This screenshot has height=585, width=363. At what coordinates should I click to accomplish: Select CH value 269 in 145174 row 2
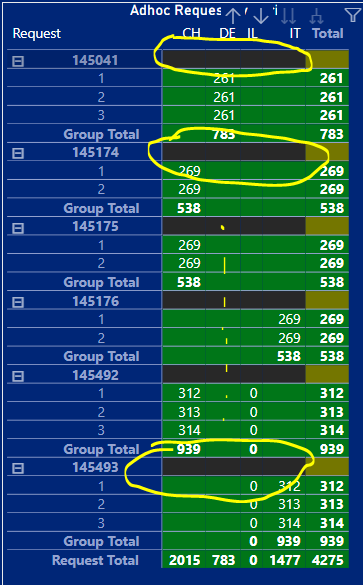(x=190, y=190)
